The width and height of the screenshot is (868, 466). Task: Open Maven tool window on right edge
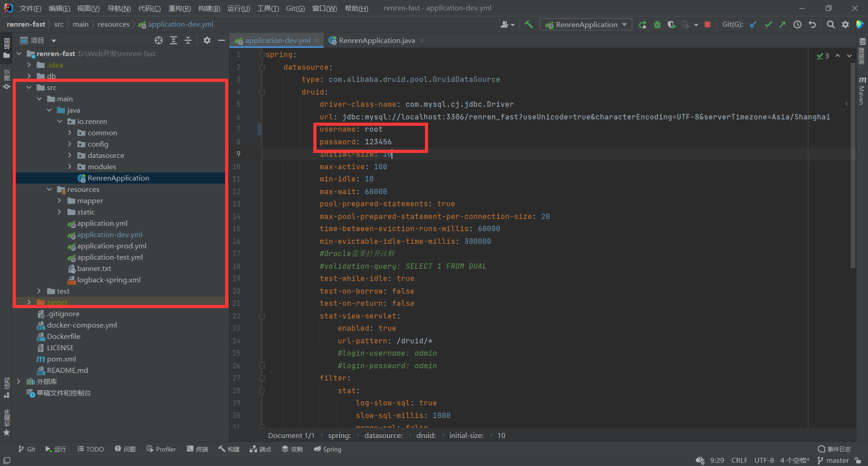pyautogui.click(x=862, y=90)
